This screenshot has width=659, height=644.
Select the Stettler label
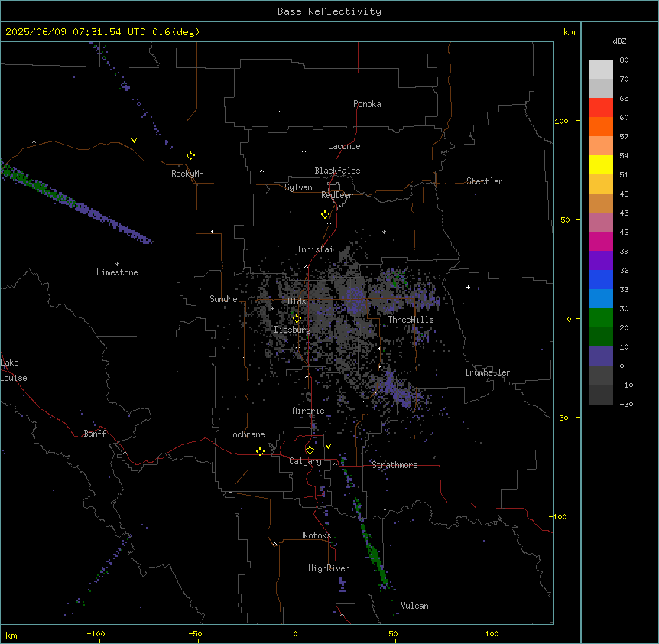485,181
